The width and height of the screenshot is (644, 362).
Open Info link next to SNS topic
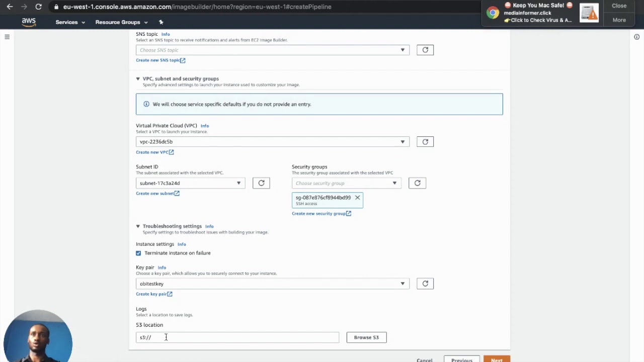(x=166, y=34)
